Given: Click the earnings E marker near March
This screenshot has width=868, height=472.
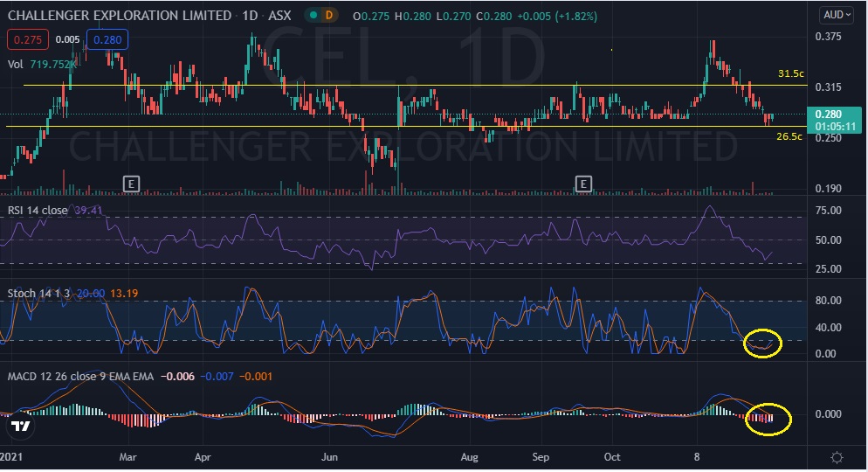Looking at the screenshot, I should point(131,184).
